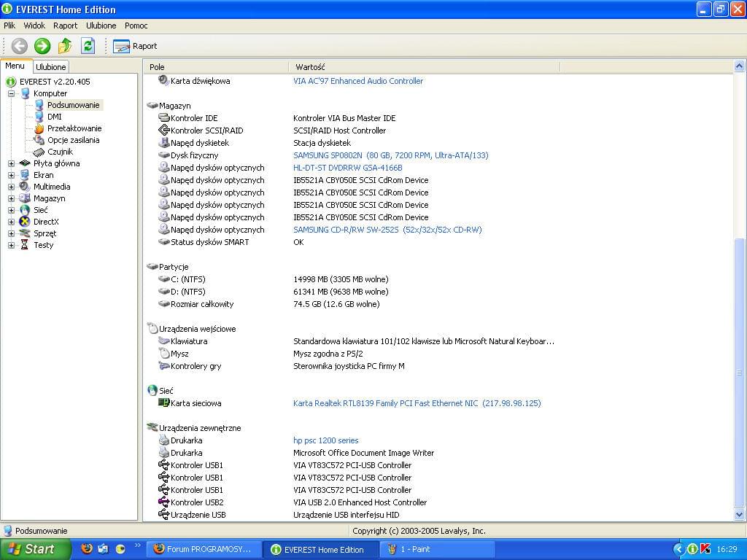Select the Multimedia speaker icon
Viewport: 747px width, 560px height.
pyautogui.click(x=25, y=187)
